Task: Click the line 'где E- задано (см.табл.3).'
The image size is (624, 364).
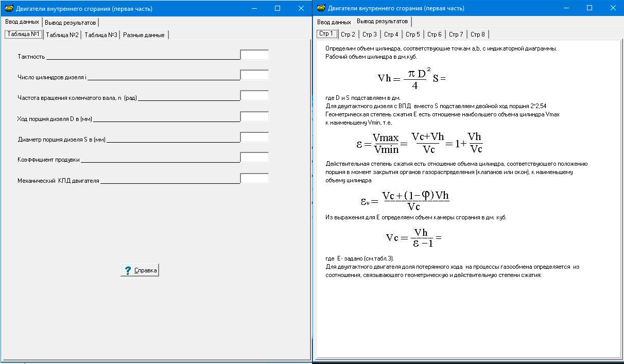Action: point(360,258)
